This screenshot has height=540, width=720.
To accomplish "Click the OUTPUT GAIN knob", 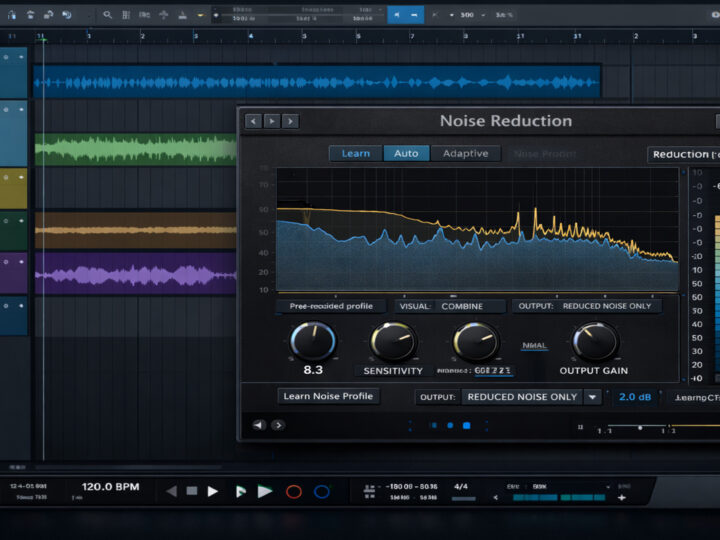I will (595, 342).
